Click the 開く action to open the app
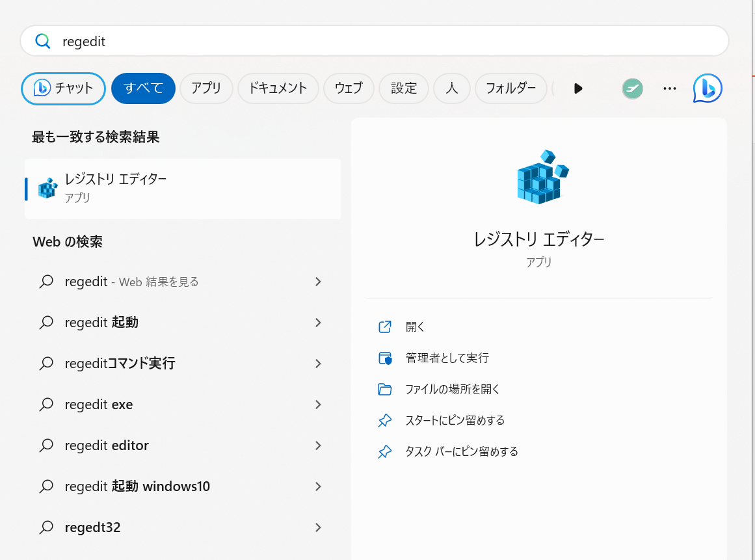Screen dimensions: 755x560 point(415,327)
